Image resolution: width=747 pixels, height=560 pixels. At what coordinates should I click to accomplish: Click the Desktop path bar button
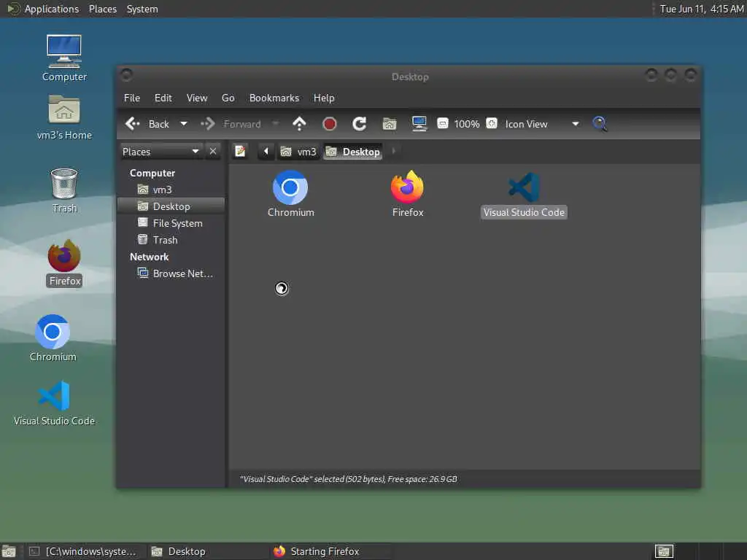[353, 152]
